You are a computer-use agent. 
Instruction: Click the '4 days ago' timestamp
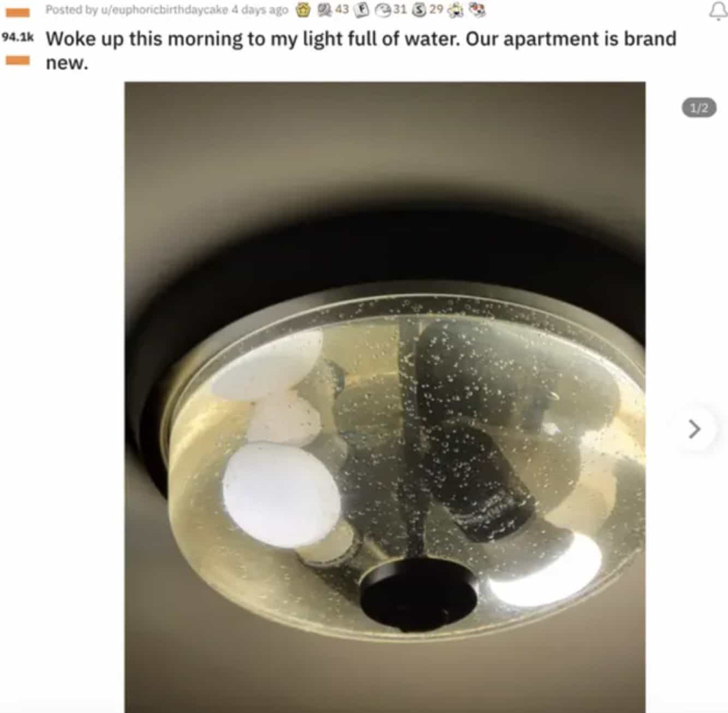pyautogui.click(x=260, y=10)
